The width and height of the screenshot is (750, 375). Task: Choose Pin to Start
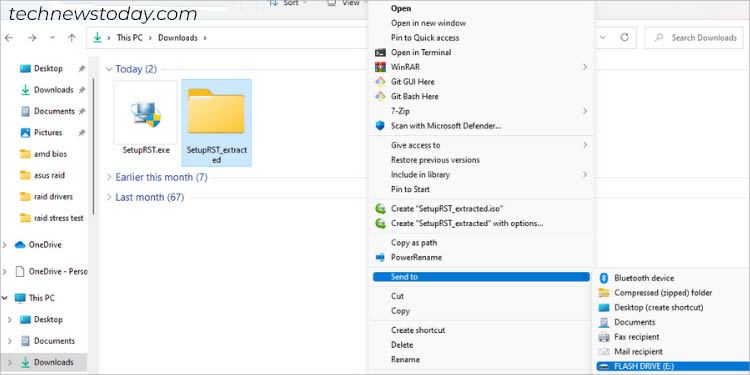point(410,189)
